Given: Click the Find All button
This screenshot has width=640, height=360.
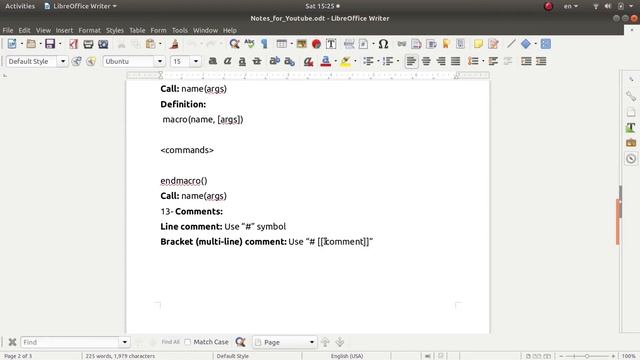Looking at the screenshot, I should pyautogui.click(x=171, y=342).
